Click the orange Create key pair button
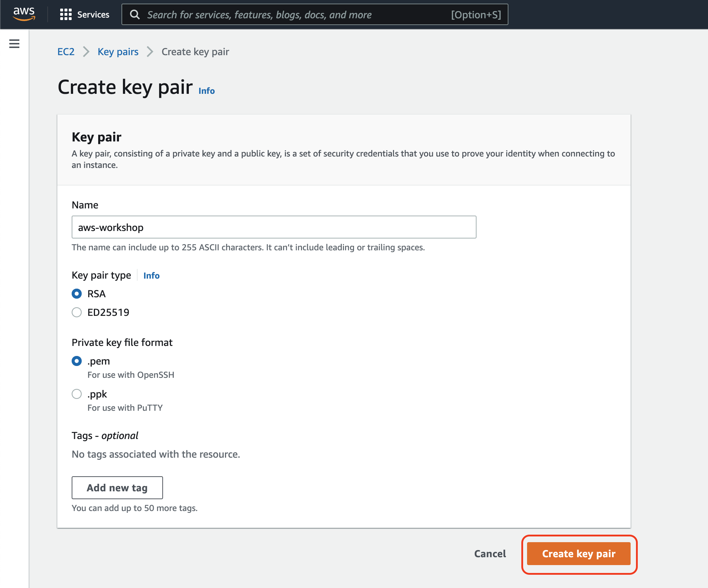This screenshot has height=588, width=708. (x=579, y=554)
